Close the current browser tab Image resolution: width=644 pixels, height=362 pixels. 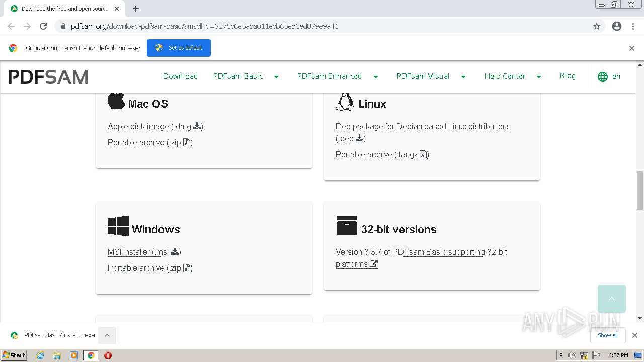(x=117, y=9)
